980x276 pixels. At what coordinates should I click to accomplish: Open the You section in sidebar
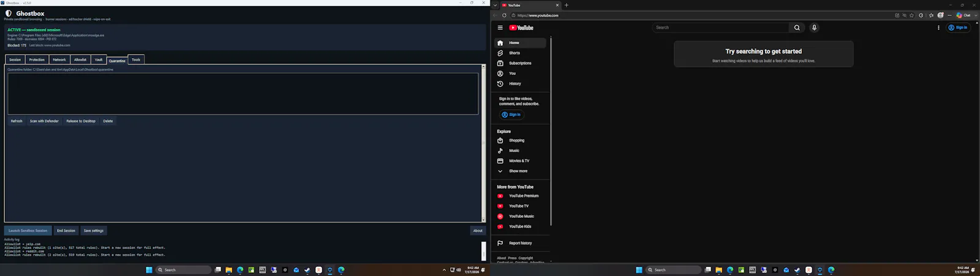pyautogui.click(x=520, y=74)
